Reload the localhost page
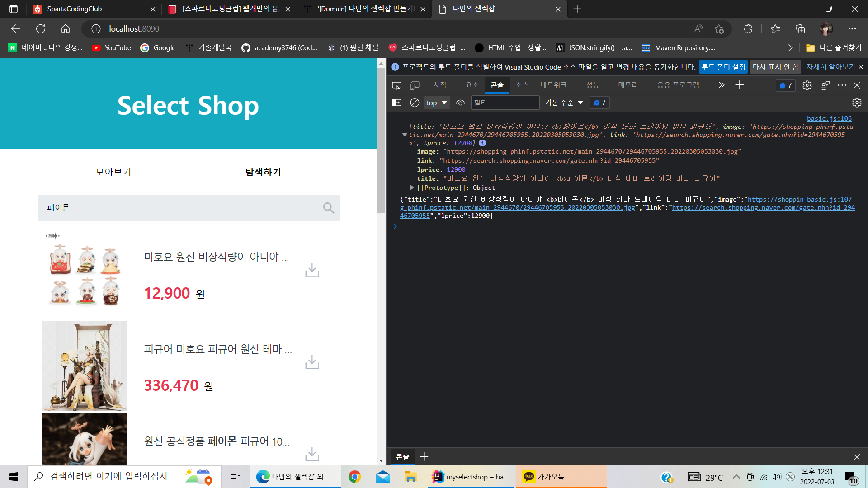This screenshot has height=488, width=868. pos(41,29)
